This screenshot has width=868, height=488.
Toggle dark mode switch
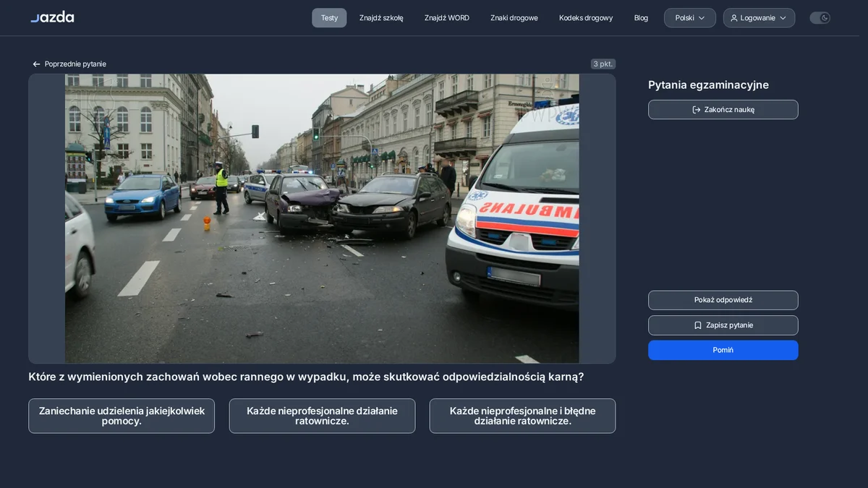point(820,18)
